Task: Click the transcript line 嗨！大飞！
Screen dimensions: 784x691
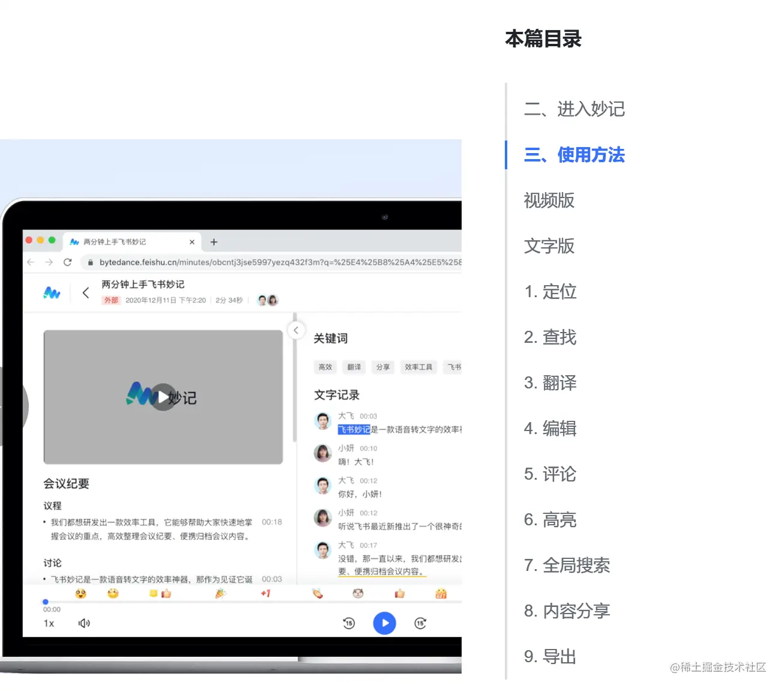Action: [356, 462]
